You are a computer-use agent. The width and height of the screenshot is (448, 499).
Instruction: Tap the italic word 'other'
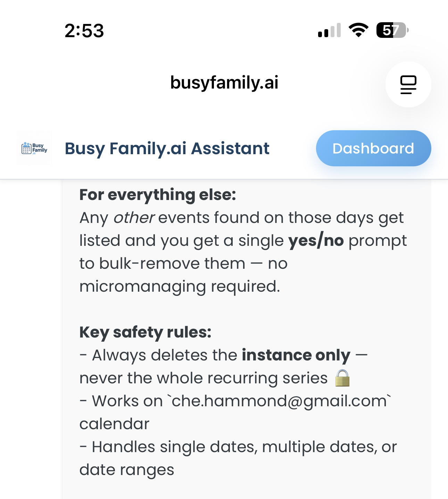click(x=134, y=218)
